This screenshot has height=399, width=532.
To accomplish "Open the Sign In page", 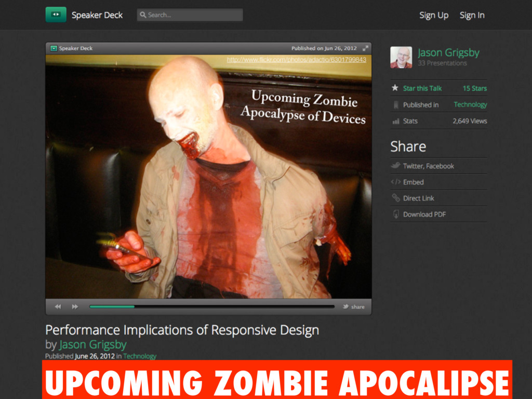I will point(472,15).
